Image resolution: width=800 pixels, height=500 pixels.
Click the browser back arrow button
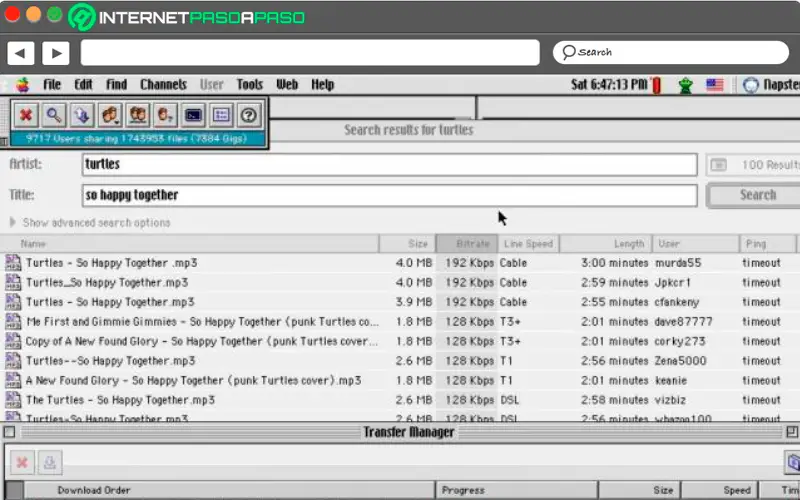point(20,53)
